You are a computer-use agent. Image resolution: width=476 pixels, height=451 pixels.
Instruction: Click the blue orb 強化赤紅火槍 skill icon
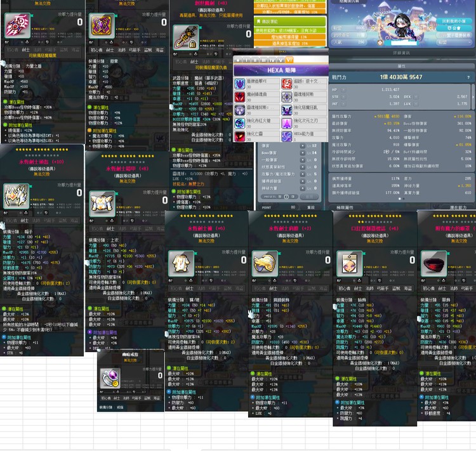(x=239, y=124)
